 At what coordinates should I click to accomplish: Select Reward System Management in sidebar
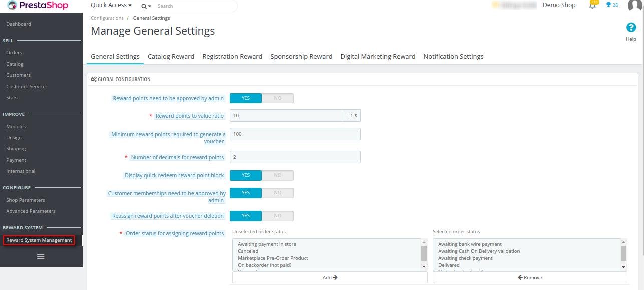(39, 240)
